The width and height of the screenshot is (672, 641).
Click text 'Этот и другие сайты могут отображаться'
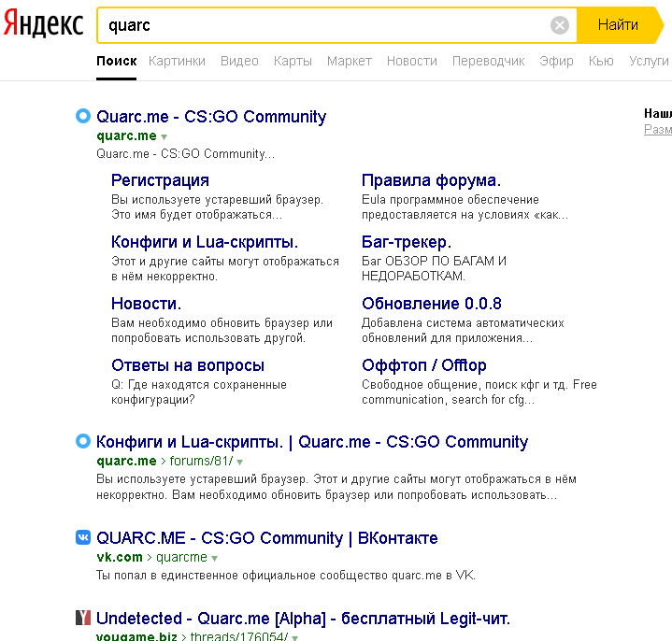225,262
